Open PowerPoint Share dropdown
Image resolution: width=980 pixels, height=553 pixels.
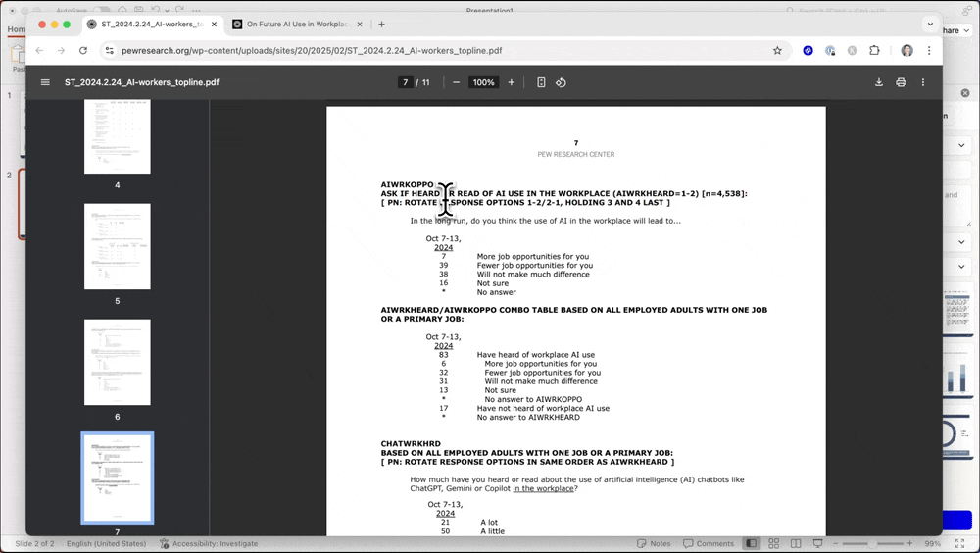point(956,30)
